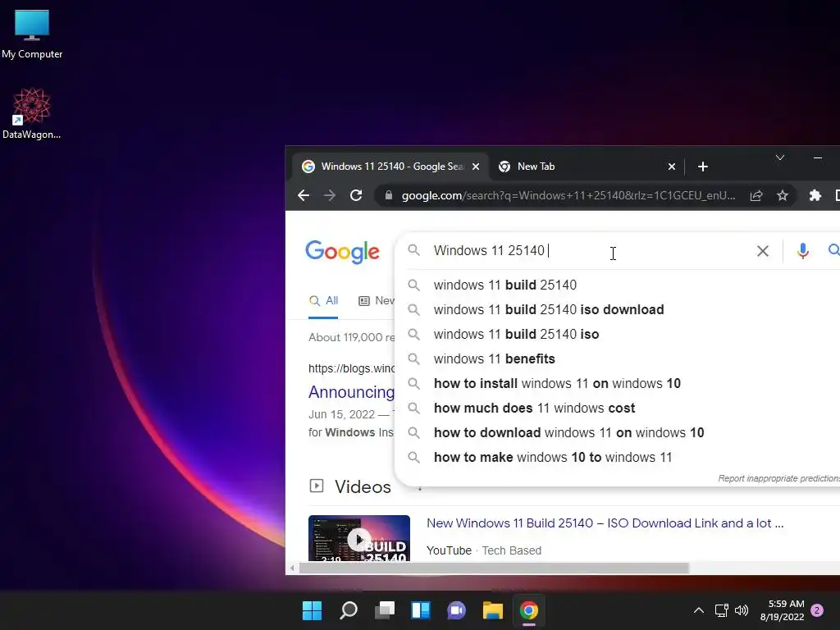Open the Announcing result link
The height and width of the screenshot is (630, 840).
tap(351, 392)
